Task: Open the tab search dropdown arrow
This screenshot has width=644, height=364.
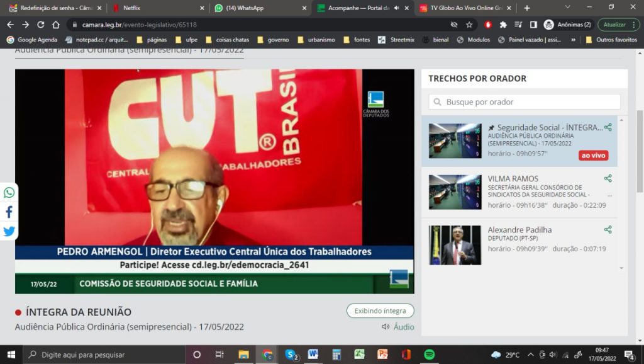Action: tap(568, 7)
